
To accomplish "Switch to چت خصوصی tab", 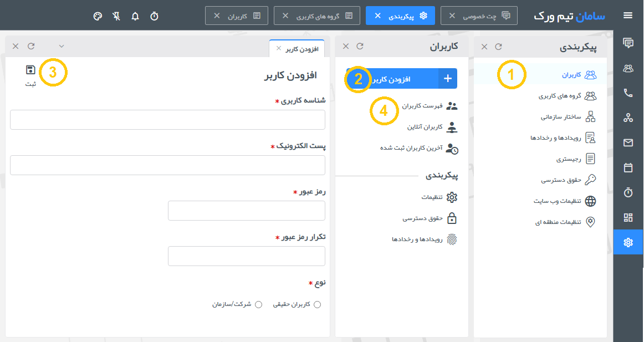I will [479, 16].
